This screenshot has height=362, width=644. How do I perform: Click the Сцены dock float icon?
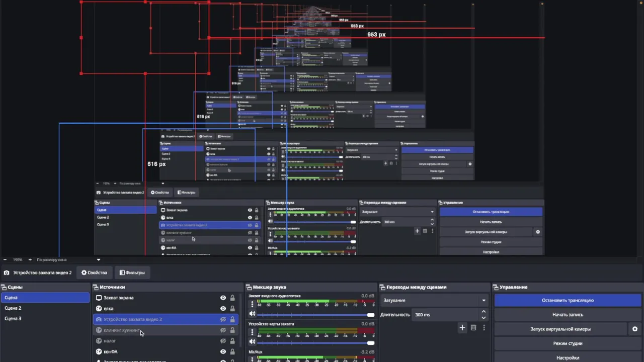[4, 287]
